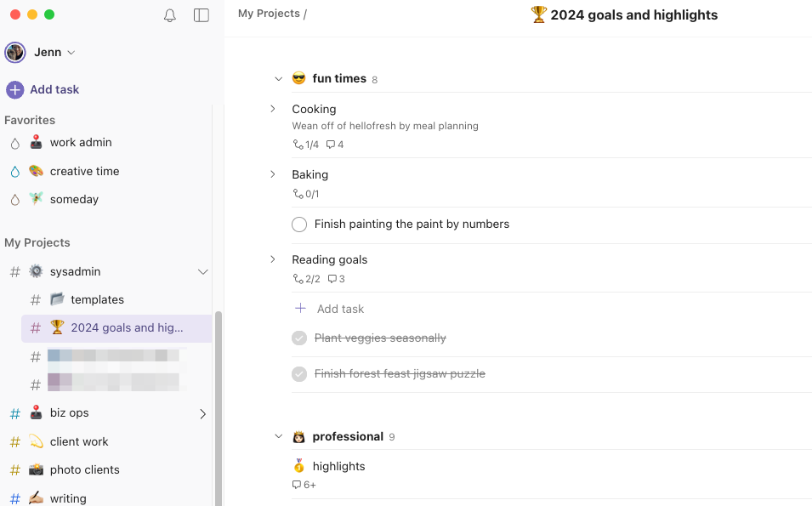Click Jenn's profile avatar
812x506 pixels.
tap(15, 53)
